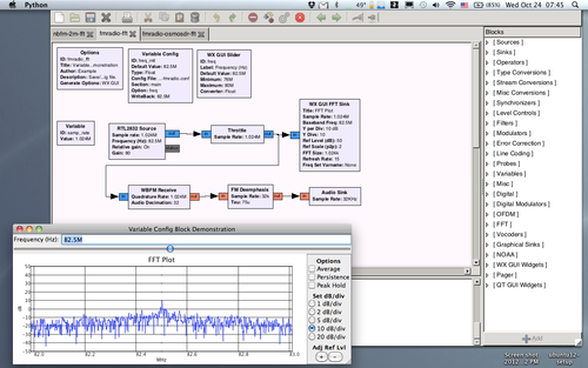Delete selected block with trash can icon
The image size is (588, 368).
click(x=195, y=18)
